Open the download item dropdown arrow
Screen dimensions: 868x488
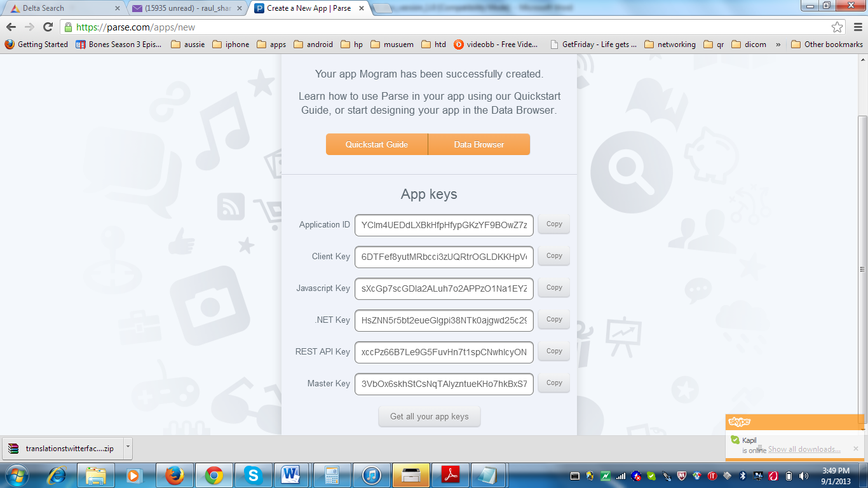tap(128, 447)
